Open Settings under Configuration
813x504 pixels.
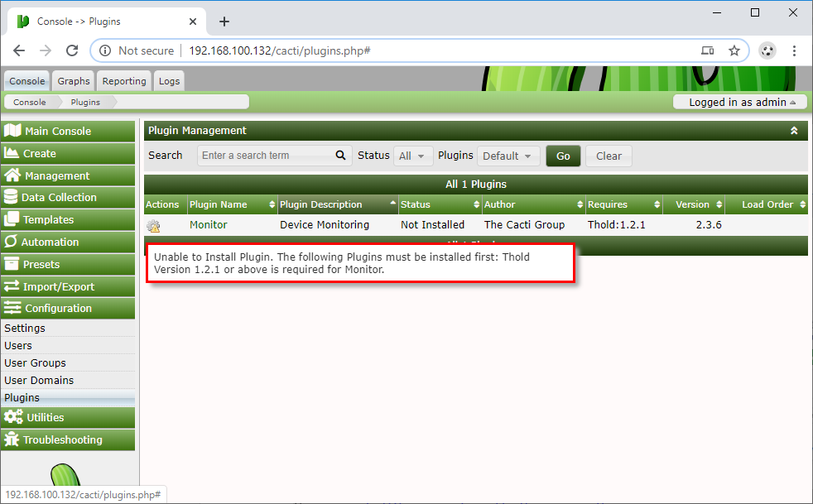[x=68, y=329]
